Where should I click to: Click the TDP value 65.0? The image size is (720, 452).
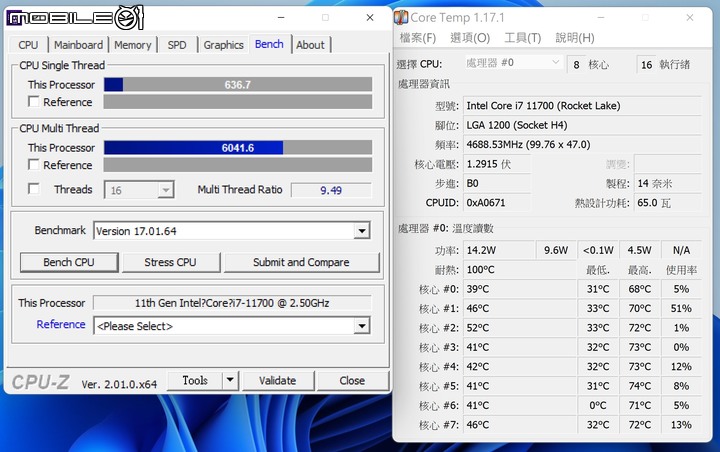[667, 203]
